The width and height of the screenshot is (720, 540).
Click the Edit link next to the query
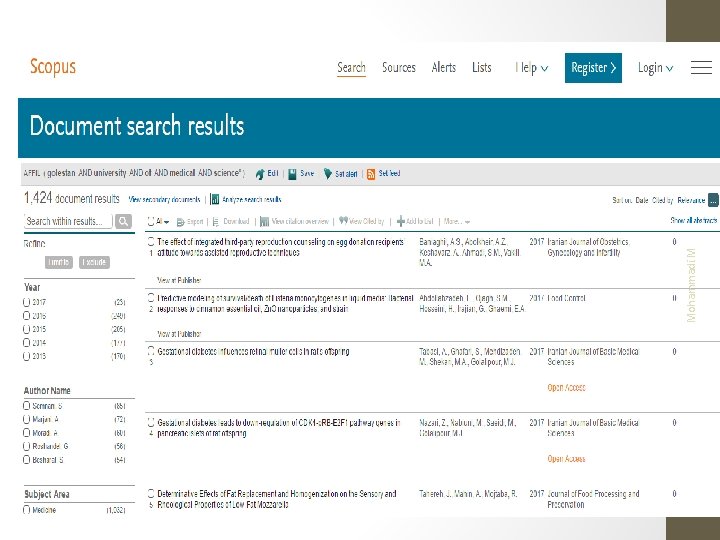[x=273, y=174]
